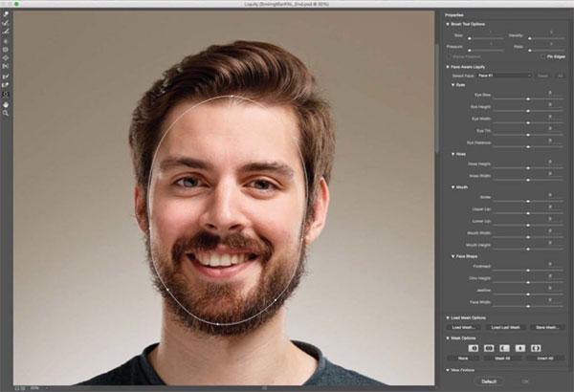Click the face oval's top forehead handle
Image resolution: width=574 pixels, height=392 pixels.
232,96
